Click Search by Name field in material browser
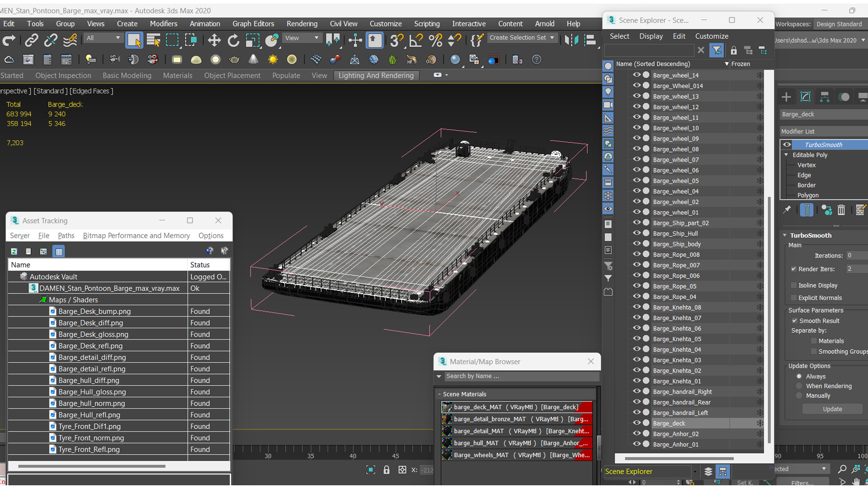Viewport: 868px width, 488px height. click(521, 376)
